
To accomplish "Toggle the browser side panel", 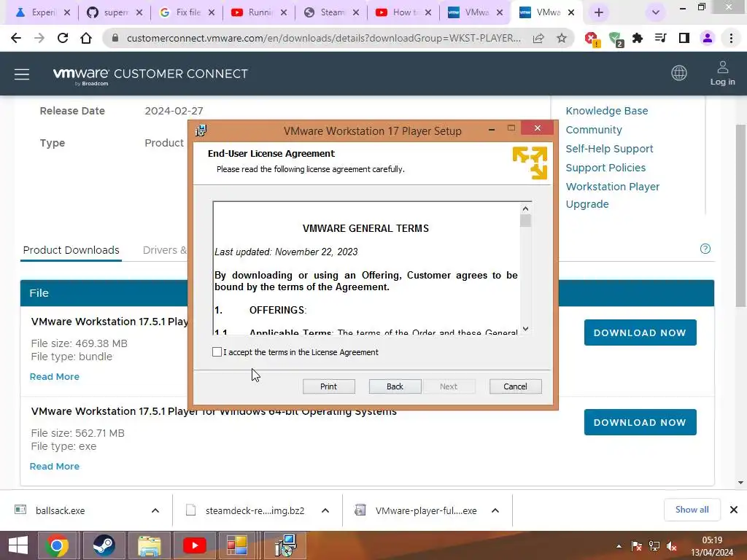I will 684,38.
